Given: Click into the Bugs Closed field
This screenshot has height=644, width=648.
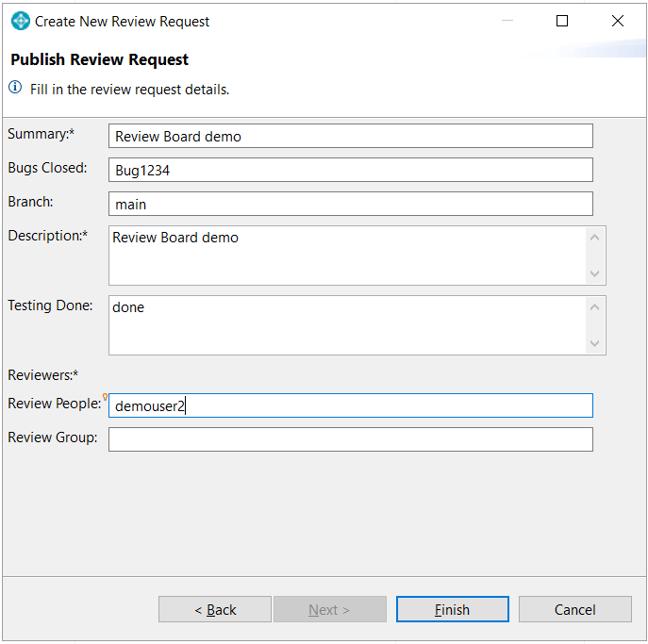Looking at the screenshot, I should [351, 170].
